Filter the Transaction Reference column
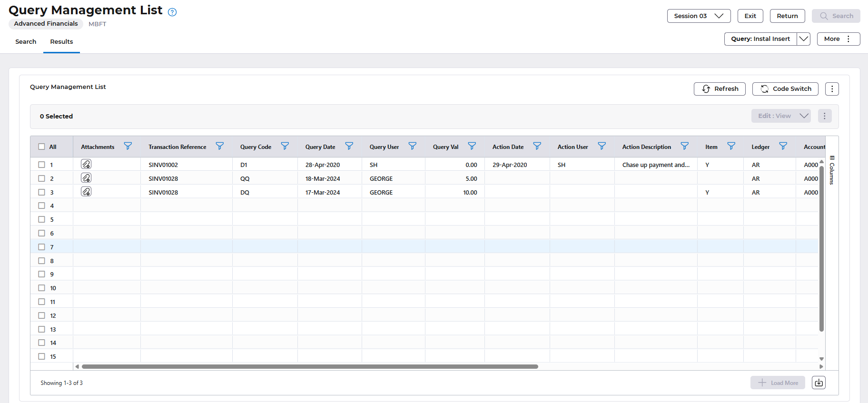The height and width of the screenshot is (403, 868). pos(219,146)
